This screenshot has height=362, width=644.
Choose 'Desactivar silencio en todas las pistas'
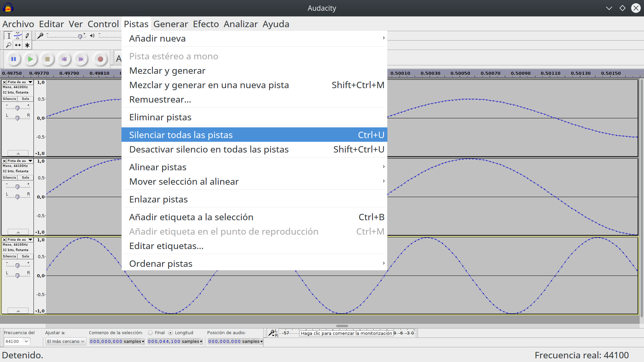254,149
